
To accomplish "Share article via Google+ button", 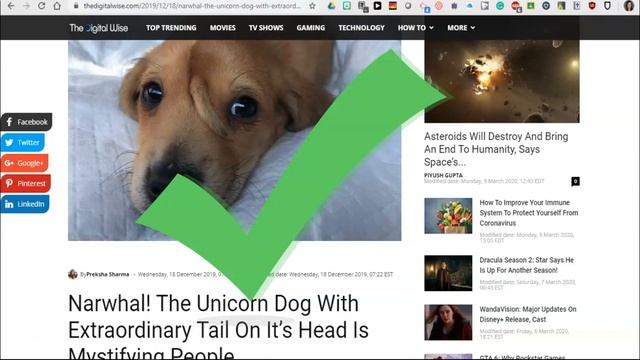I will pyautogui.click(x=24, y=163).
